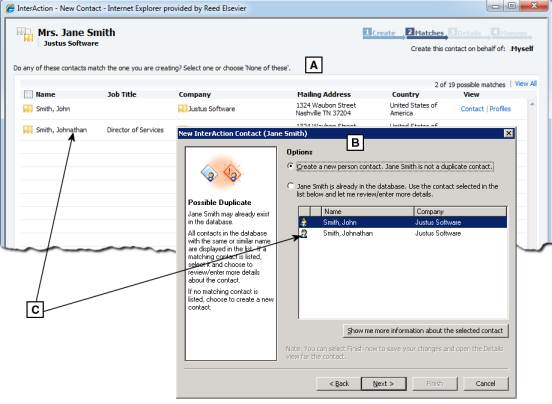Click the Company column header in dialog list
Viewport: 552px width, 404px height.
pos(460,212)
